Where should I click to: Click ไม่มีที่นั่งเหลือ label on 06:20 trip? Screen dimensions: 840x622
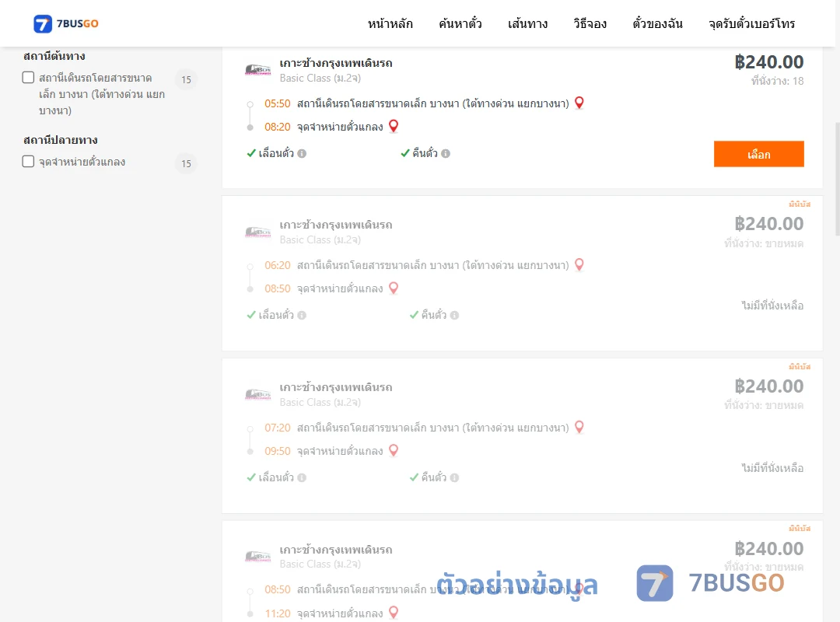[x=772, y=306]
